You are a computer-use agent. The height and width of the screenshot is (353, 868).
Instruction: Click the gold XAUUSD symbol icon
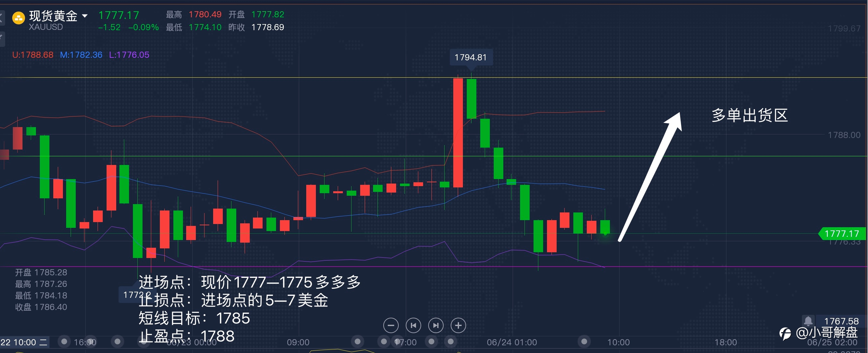[x=19, y=18]
